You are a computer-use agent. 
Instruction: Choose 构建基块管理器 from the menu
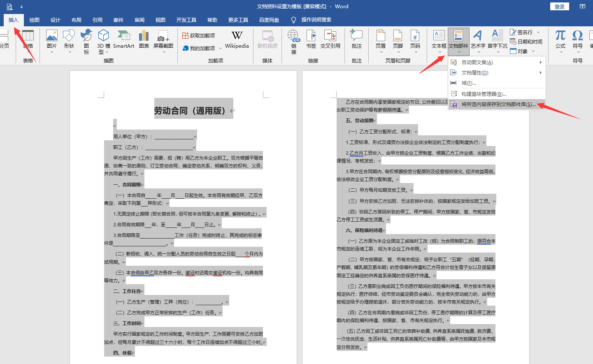pos(484,94)
